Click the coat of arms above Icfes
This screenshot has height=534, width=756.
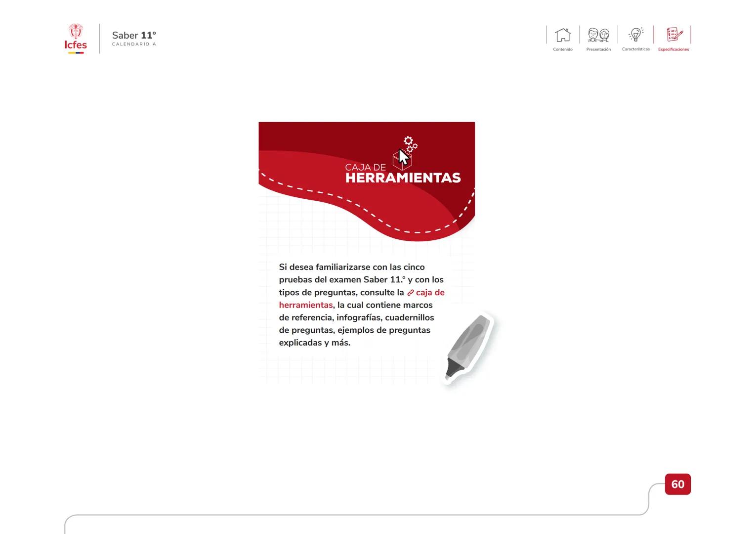pyautogui.click(x=76, y=31)
